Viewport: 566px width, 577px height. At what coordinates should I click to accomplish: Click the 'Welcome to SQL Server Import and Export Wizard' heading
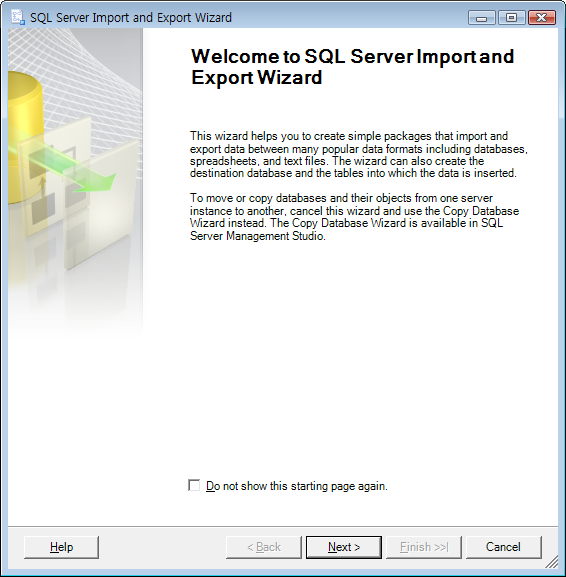(x=353, y=67)
